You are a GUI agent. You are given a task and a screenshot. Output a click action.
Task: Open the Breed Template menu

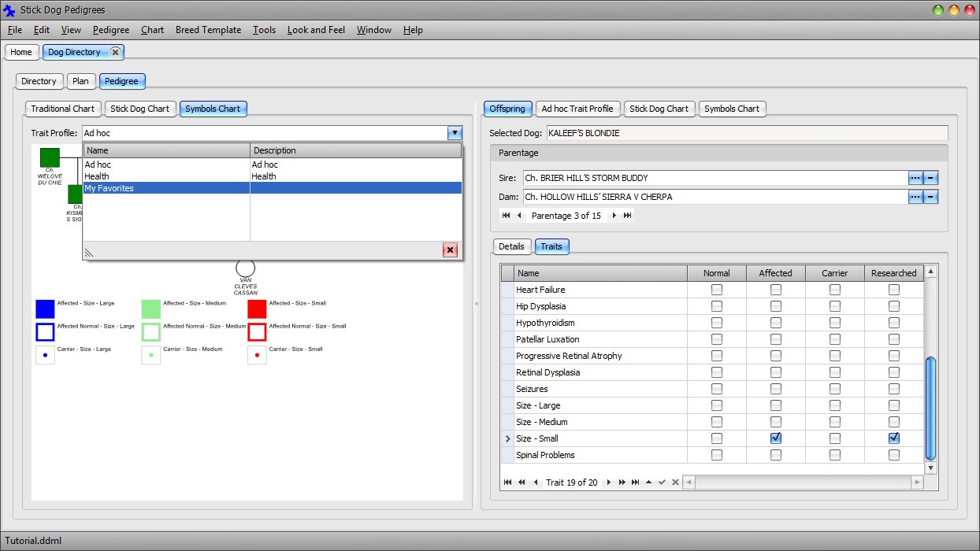208,30
